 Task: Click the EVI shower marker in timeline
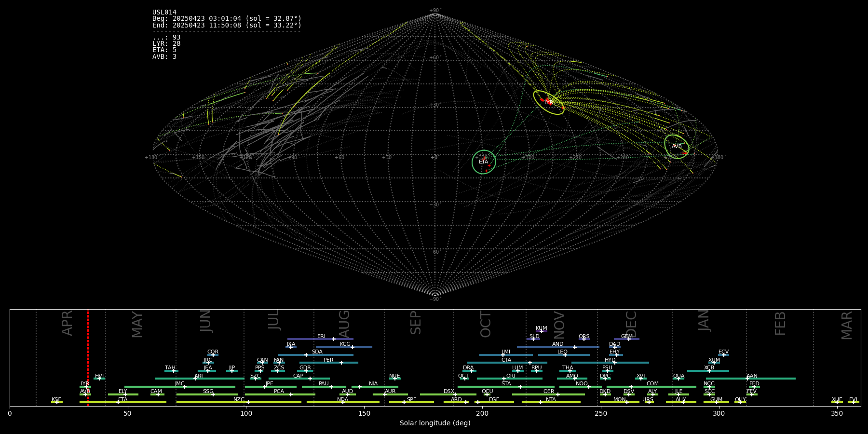coord(853,402)
